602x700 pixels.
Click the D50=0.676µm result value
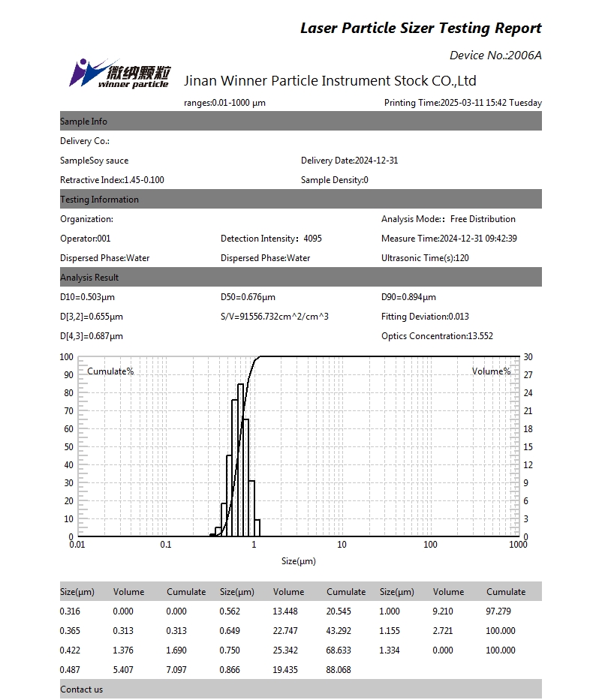[x=248, y=297]
